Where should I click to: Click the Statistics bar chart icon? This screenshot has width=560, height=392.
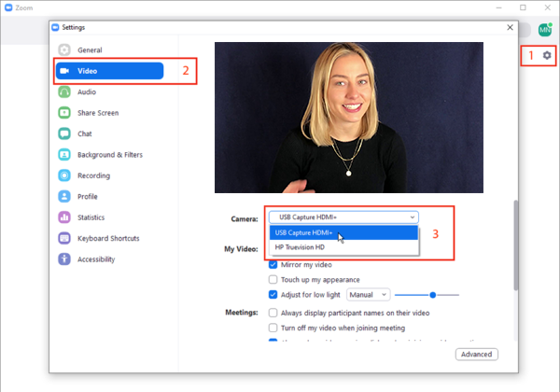[64, 217]
